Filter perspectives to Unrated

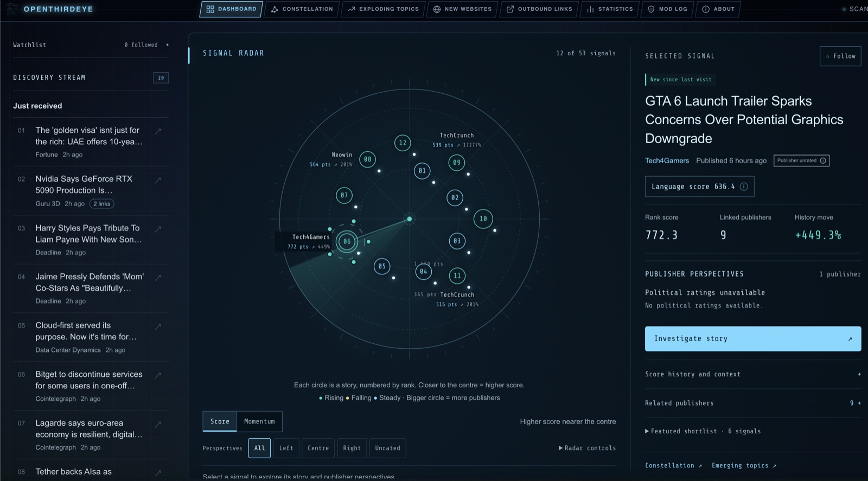pos(387,448)
